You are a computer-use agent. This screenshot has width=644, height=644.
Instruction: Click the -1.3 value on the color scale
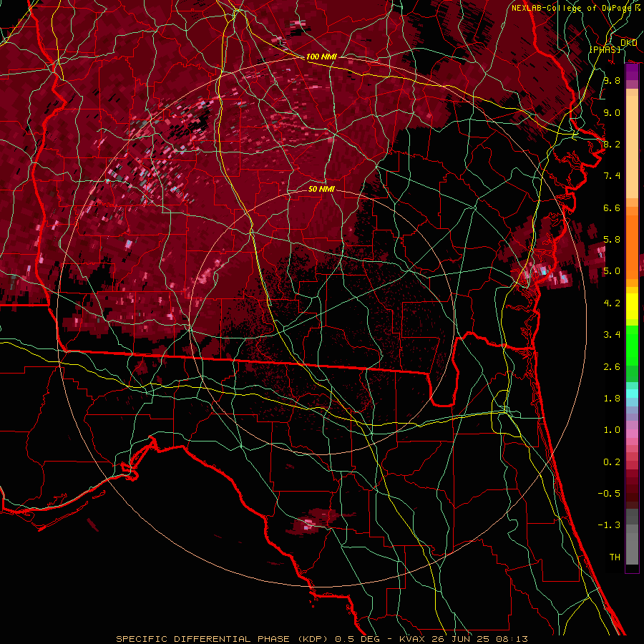point(609,525)
